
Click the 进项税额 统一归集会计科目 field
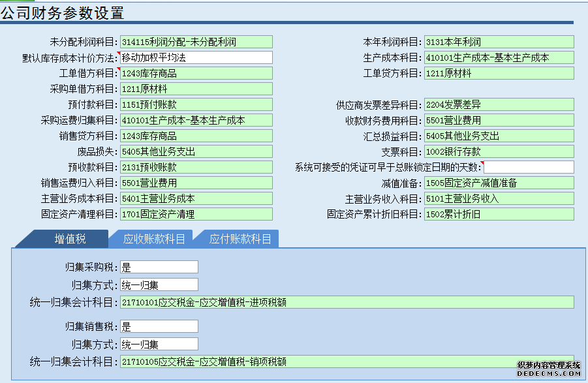coord(347,302)
